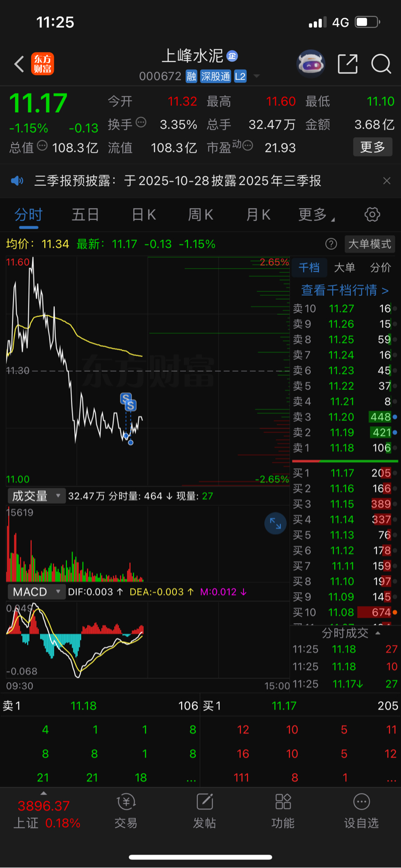Tap the question mark help icon

(x=331, y=244)
